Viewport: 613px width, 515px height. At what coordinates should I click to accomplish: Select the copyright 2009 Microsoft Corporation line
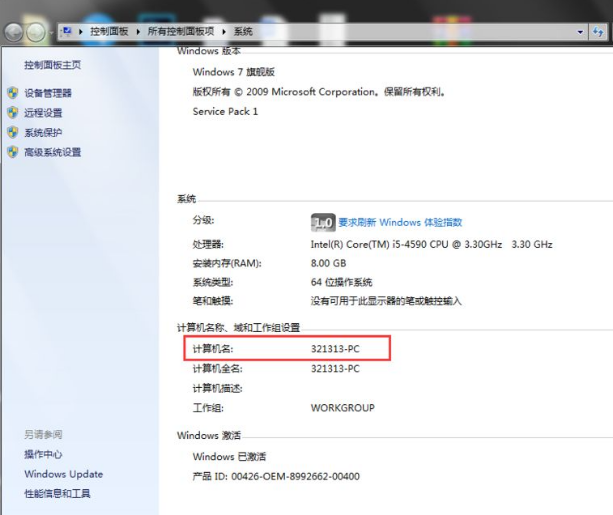tap(319, 92)
